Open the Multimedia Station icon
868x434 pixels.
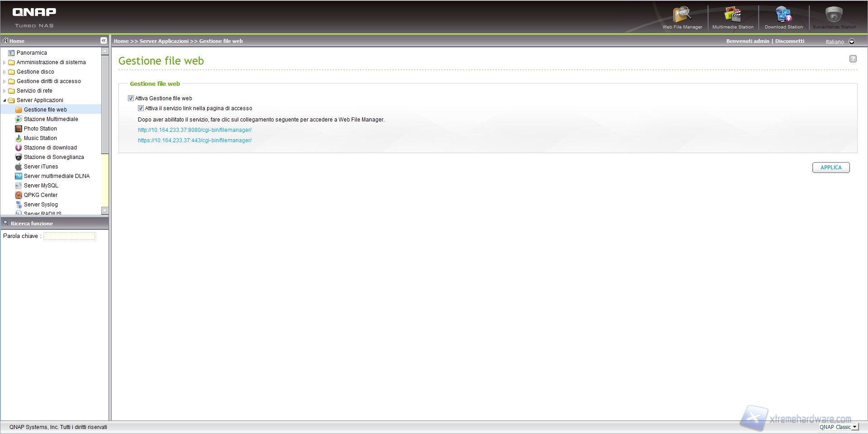point(732,15)
